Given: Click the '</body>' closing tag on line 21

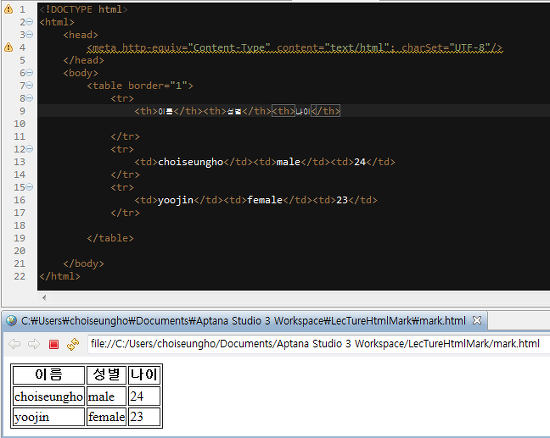Looking at the screenshot, I should [83, 263].
